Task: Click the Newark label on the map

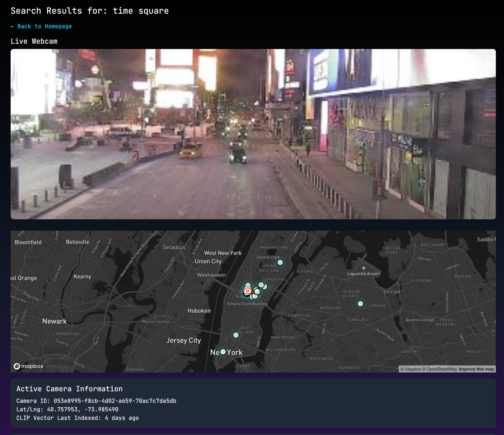Action: (x=54, y=321)
